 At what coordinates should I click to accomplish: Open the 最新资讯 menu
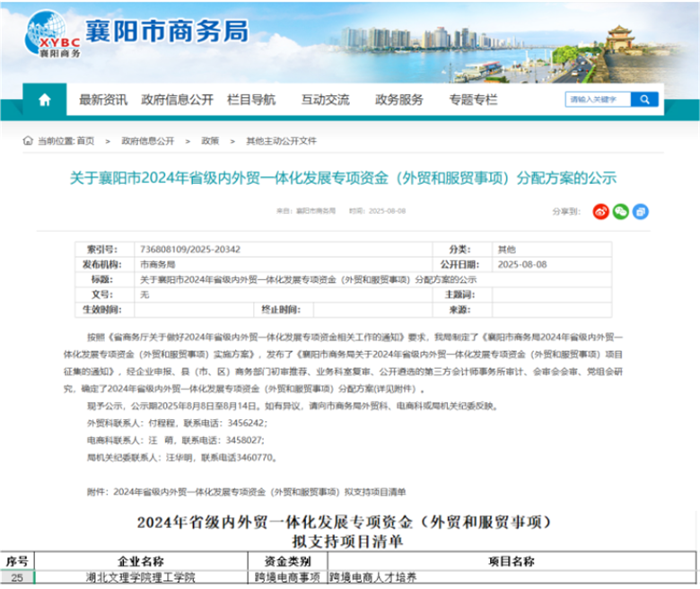click(x=103, y=100)
